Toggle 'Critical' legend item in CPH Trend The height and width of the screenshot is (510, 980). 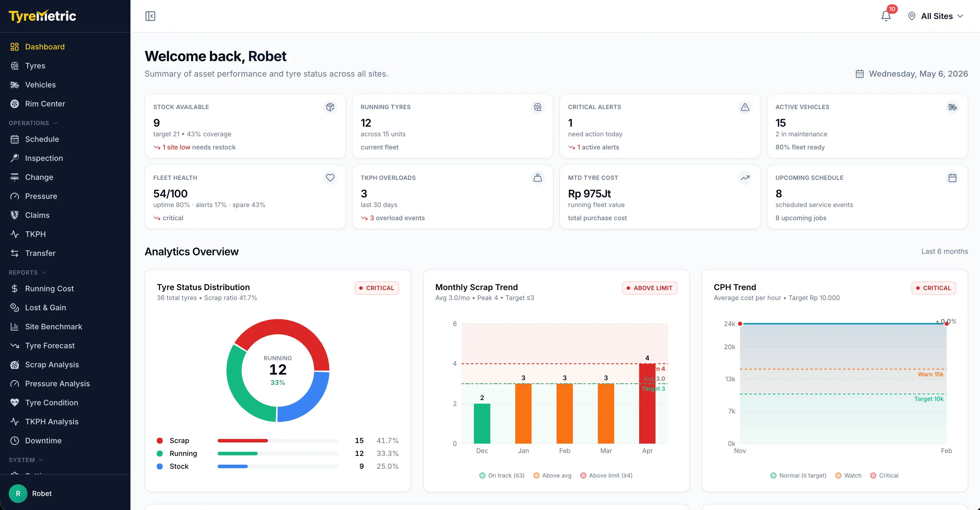click(x=884, y=475)
